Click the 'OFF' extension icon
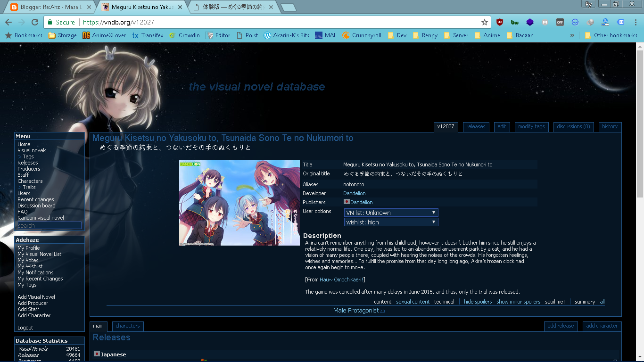 (x=560, y=22)
